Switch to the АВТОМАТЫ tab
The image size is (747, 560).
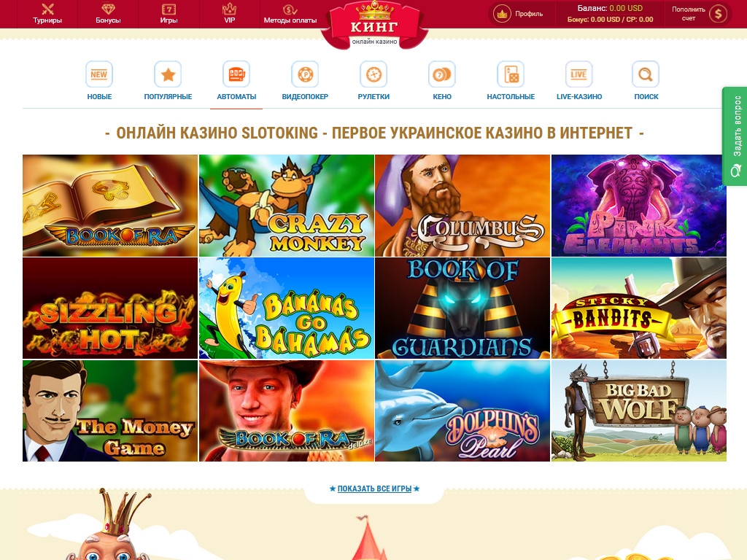[236, 81]
